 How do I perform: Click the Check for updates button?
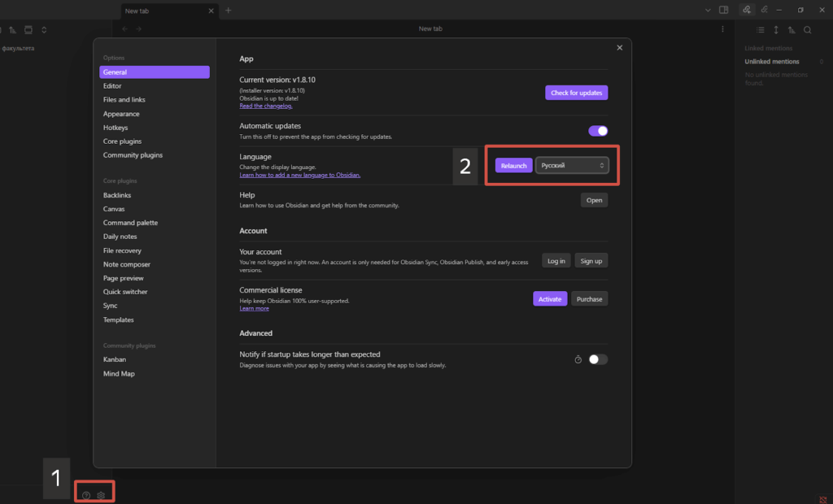point(577,93)
